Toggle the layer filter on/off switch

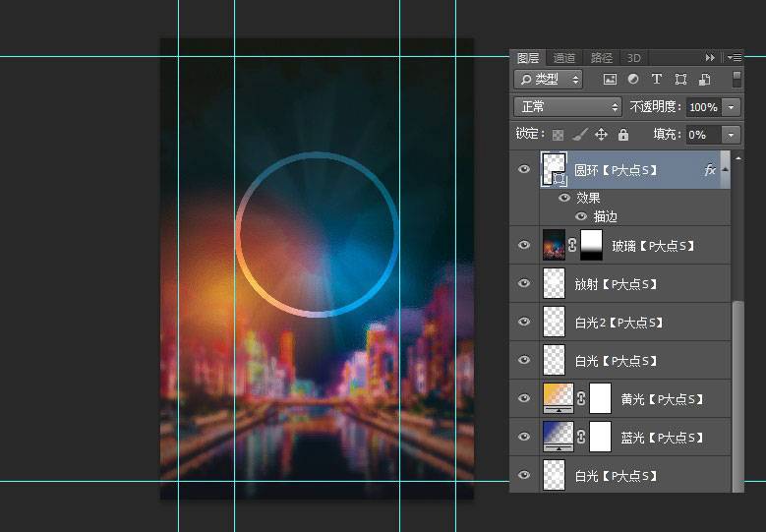click(x=737, y=80)
